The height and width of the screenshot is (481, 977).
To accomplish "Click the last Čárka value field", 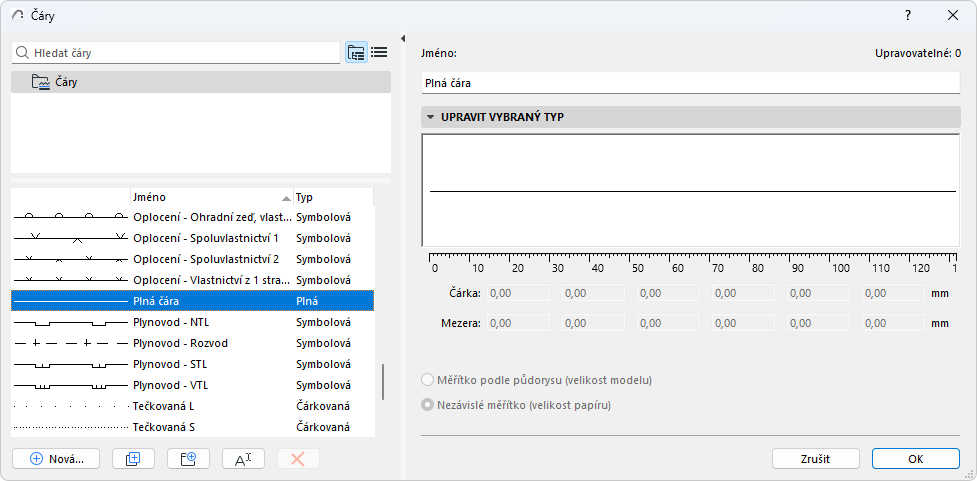I will click(x=894, y=293).
